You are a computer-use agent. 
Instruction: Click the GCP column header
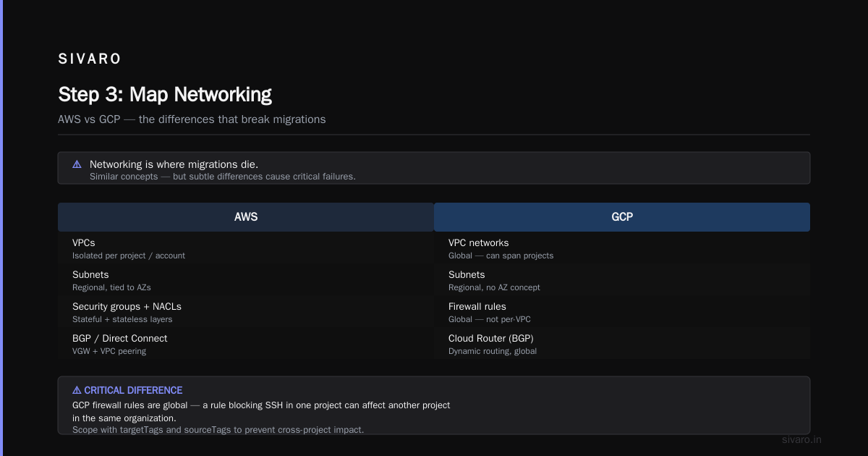(622, 217)
